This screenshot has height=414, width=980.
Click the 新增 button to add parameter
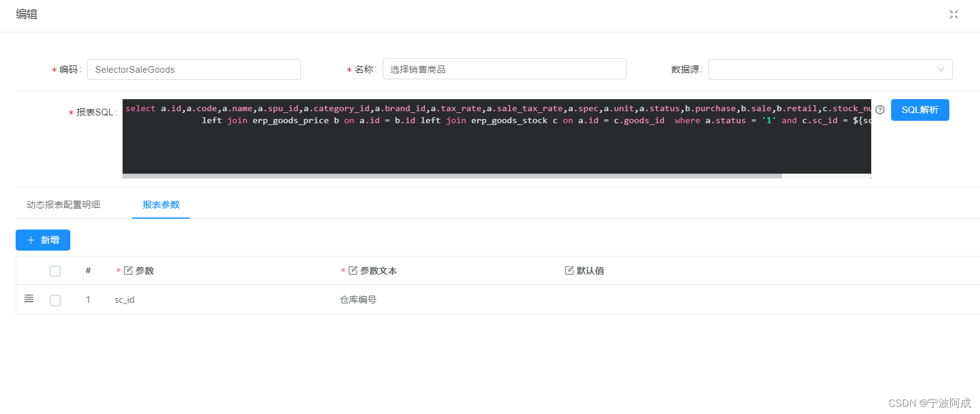pyautogui.click(x=43, y=240)
